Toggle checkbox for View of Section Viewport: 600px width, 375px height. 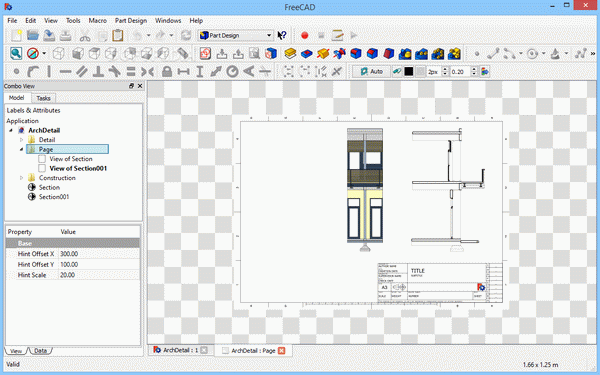click(x=42, y=159)
